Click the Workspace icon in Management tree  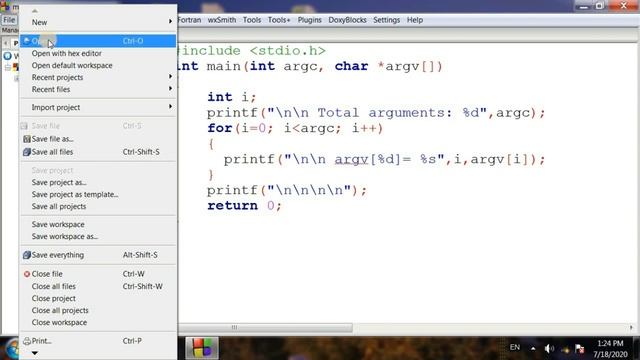(7, 56)
